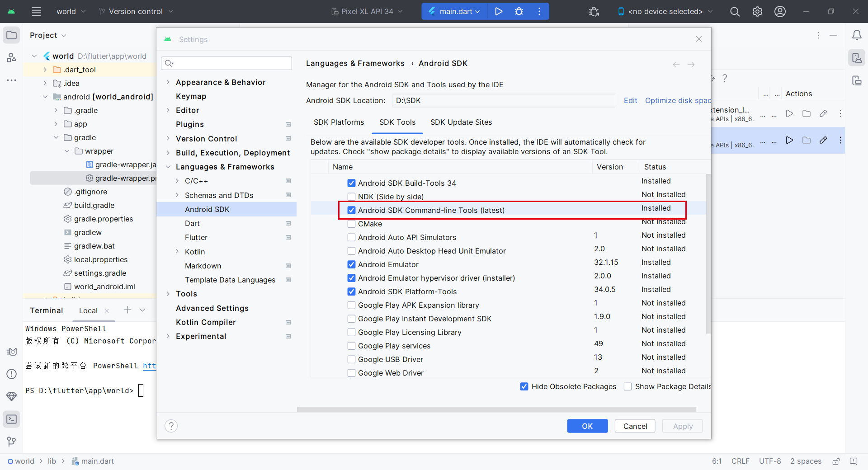Open the Problems tool window icon
The width and height of the screenshot is (868, 470).
coord(11,374)
